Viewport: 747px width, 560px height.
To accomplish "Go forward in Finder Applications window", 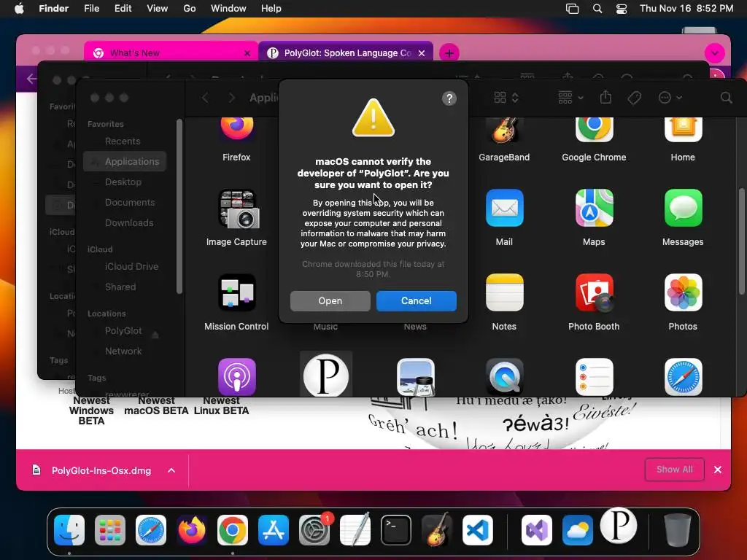I will [x=232, y=98].
